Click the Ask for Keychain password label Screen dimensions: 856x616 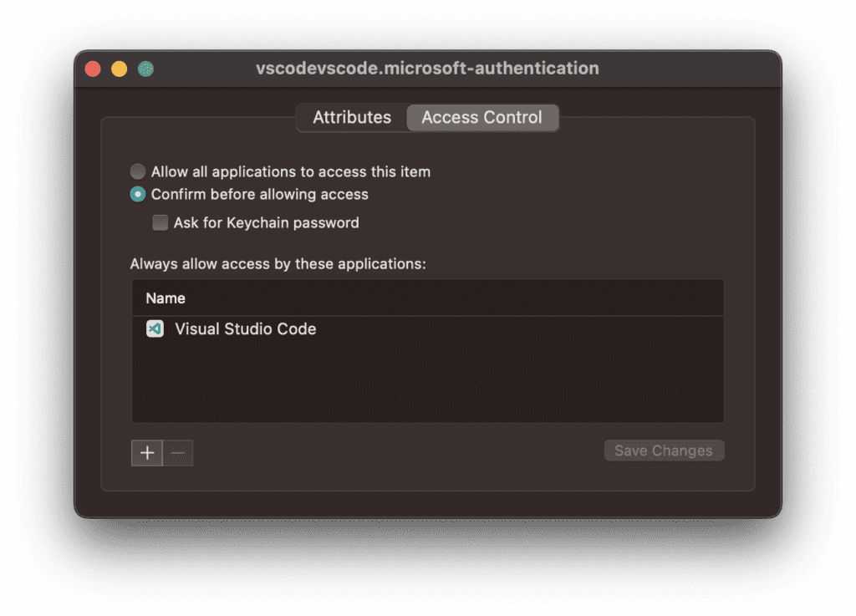(x=267, y=222)
